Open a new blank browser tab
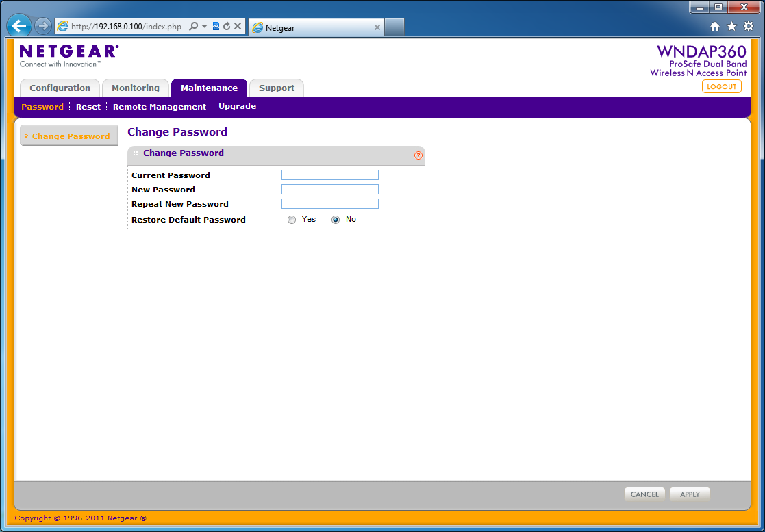765x532 pixels. [x=394, y=27]
